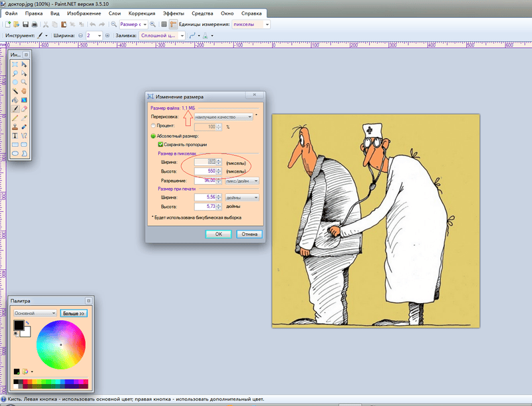Select the Абсолютный размер radio button

[154, 136]
